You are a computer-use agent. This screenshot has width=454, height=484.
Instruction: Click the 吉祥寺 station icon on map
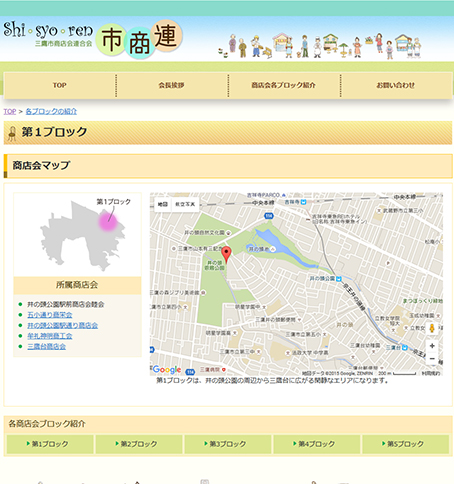303,202
